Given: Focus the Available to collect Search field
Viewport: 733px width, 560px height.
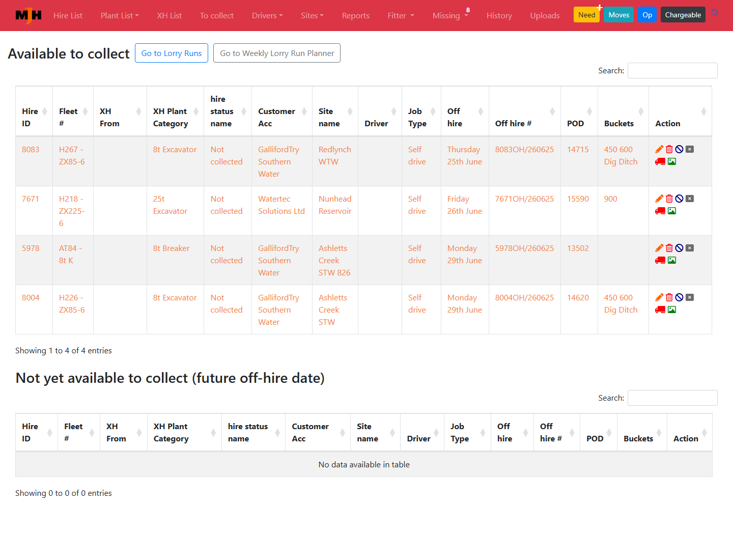Looking at the screenshot, I should pos(672,70).
